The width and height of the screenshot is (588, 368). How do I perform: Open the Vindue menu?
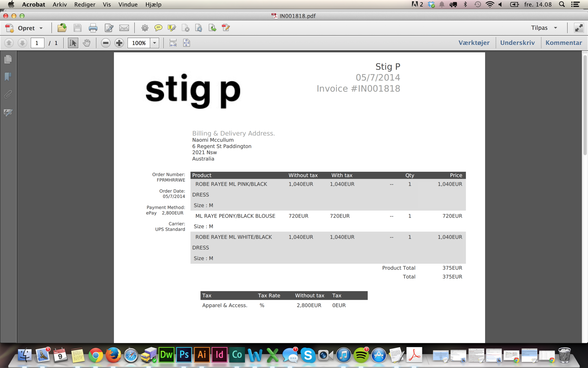(128, 4)
